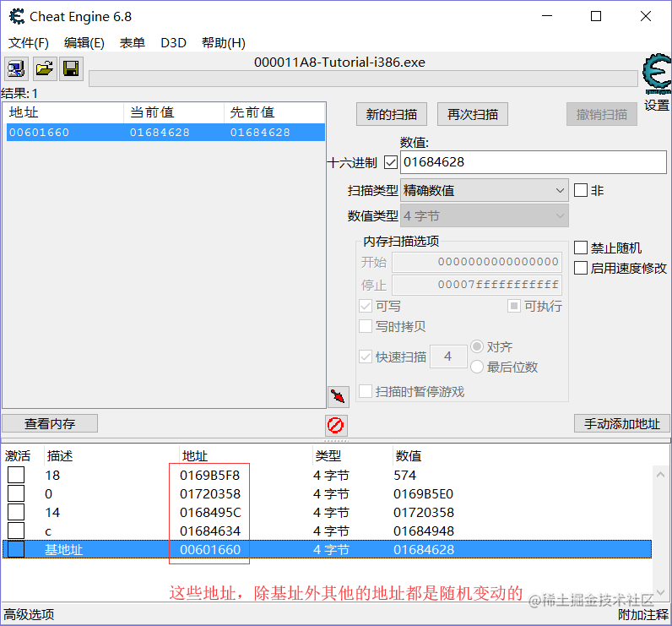Click the 新的扫描 button

click(391, 114)
